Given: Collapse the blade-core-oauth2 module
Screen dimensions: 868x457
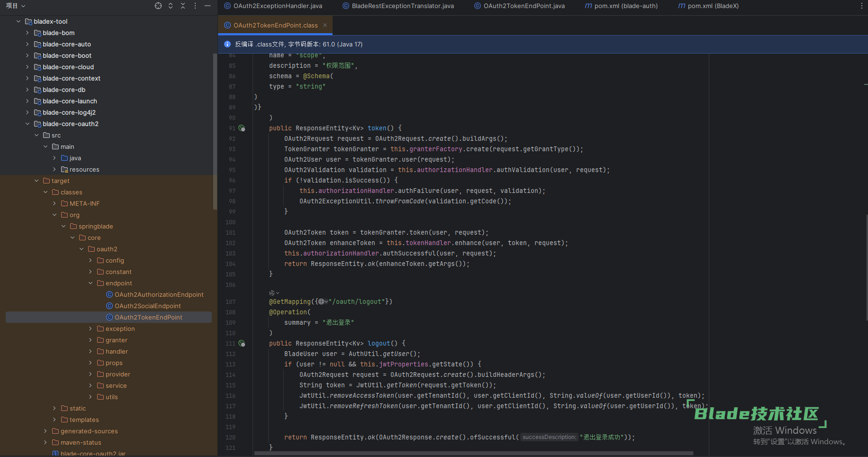Looking at the screenshot, I should tap(27, 124).
